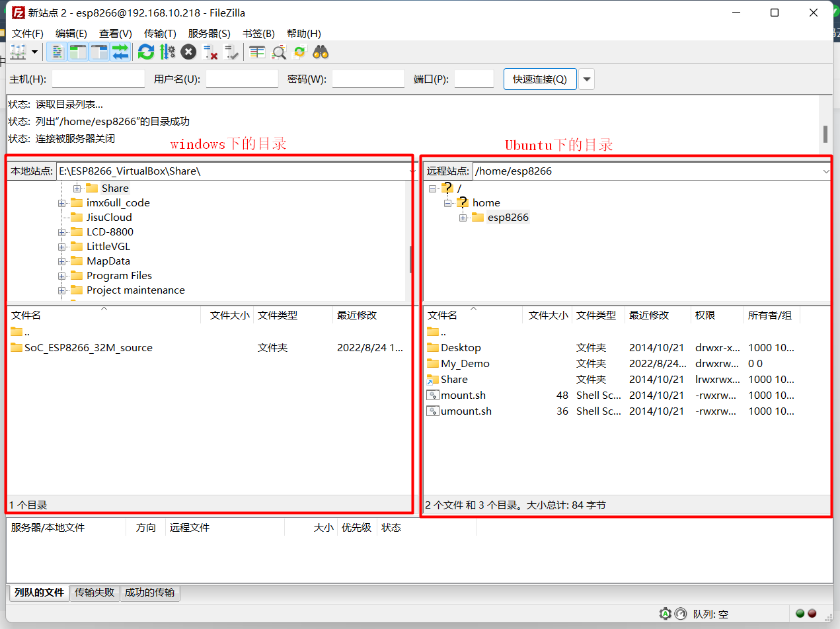This screenshot has width=840, height=629.
Task: Expand the LCD-8800 folder node
Action: pos(61,232)
